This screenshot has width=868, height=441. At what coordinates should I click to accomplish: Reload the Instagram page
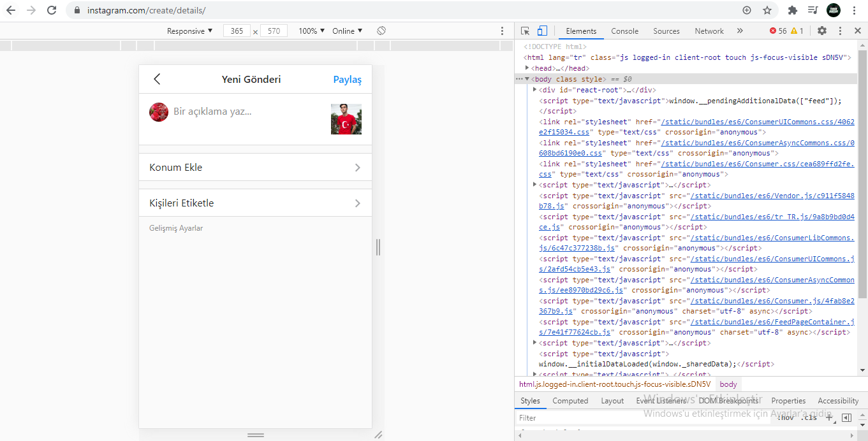(x=52, y=10)
